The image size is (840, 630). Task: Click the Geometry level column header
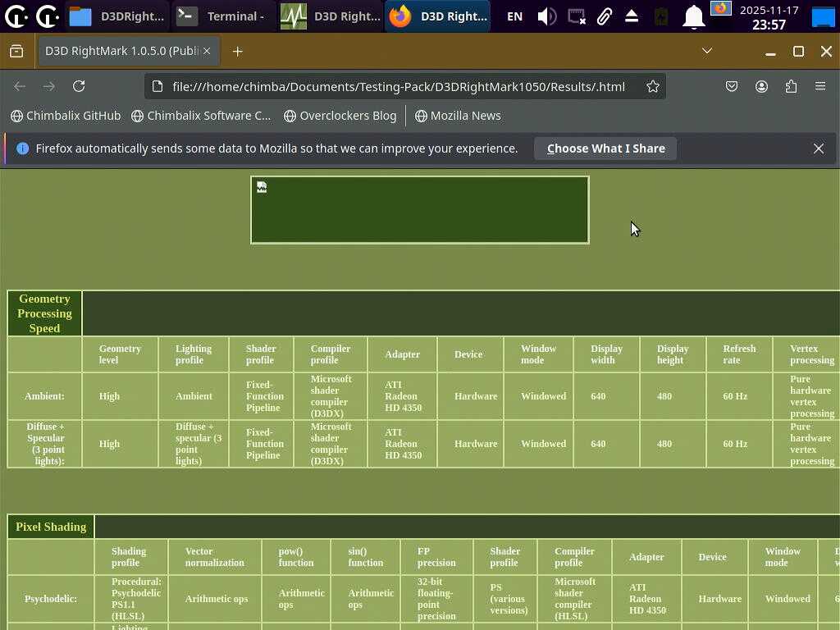120,354
